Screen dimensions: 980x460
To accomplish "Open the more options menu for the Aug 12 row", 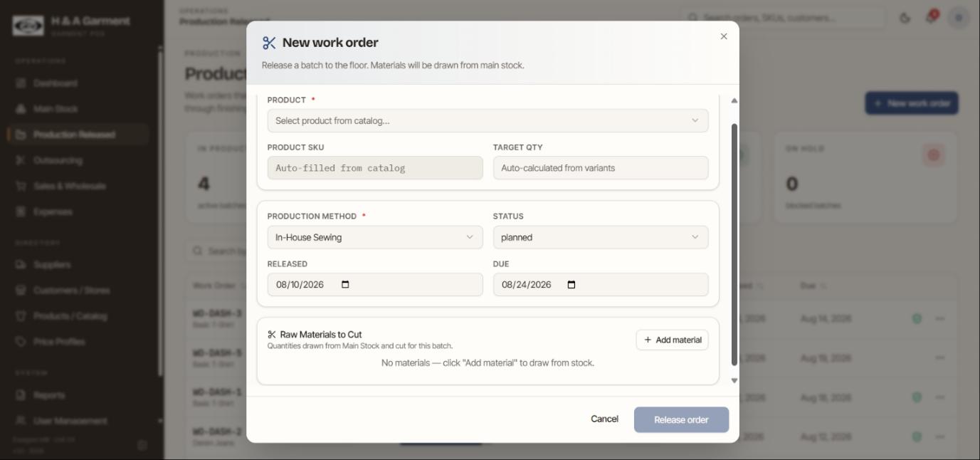I will 939,437.
